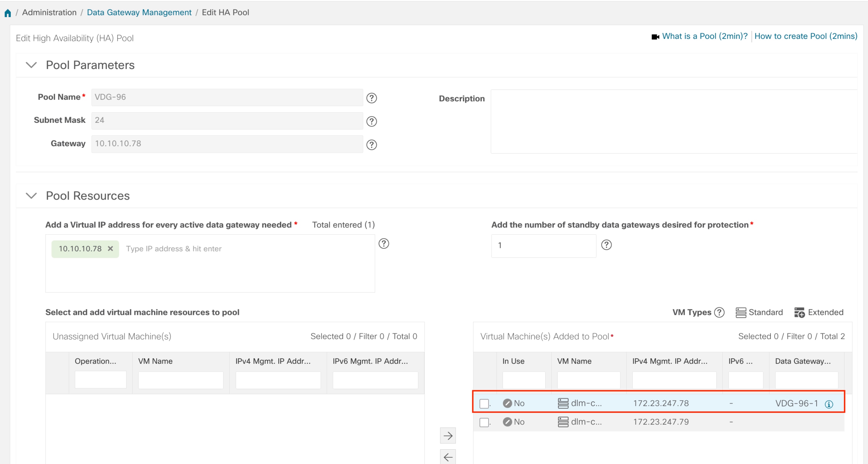
Task: Open Data Gateway Management breadcrumb link
Action: coord(139,13)
